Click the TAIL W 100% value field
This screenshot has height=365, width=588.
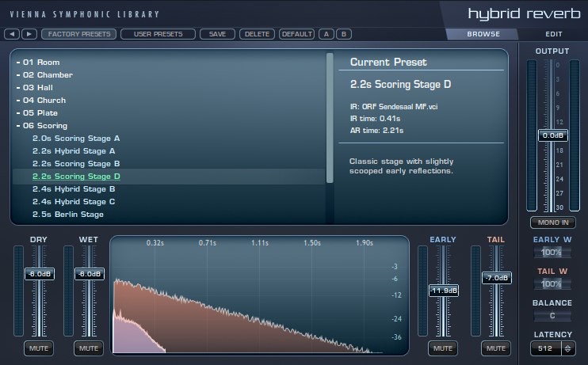(x=552, y=283)
